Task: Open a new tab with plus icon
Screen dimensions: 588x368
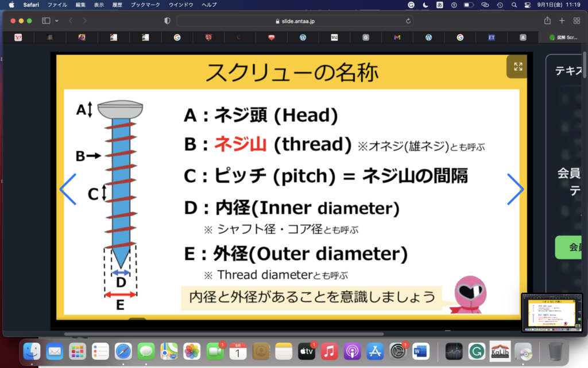Action: (562, 21)
